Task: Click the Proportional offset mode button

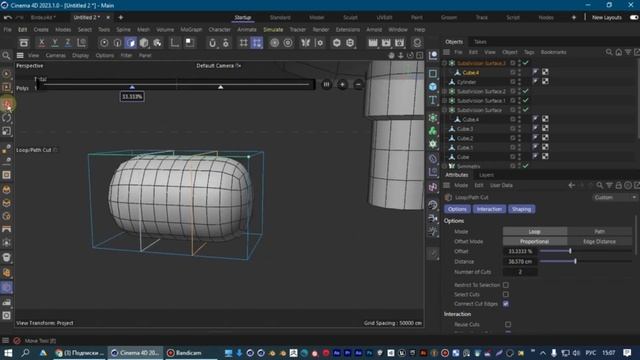Action: 535,241
